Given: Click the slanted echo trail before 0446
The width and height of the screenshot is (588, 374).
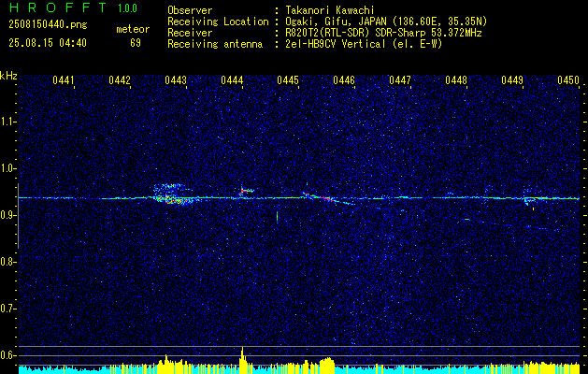Looking at the screenshot, I should [x=328, y=198].
